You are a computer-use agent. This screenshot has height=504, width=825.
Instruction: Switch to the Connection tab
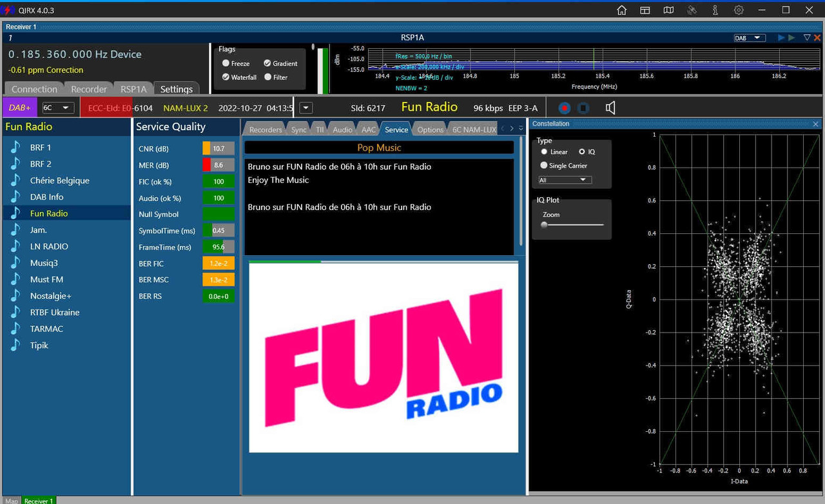tap(34, 89)
